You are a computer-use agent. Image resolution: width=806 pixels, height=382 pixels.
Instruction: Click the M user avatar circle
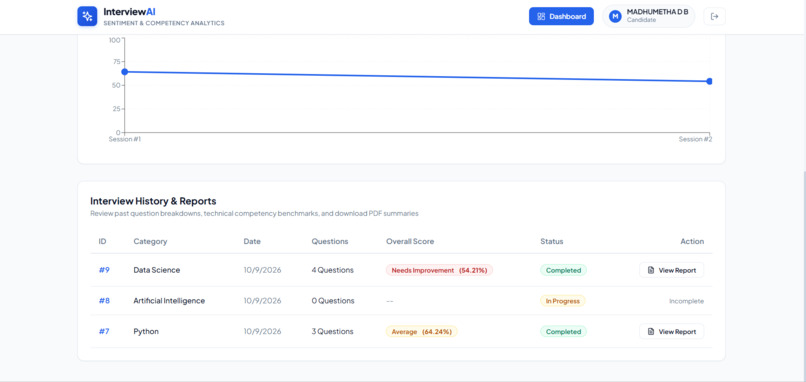coord(615,16)
